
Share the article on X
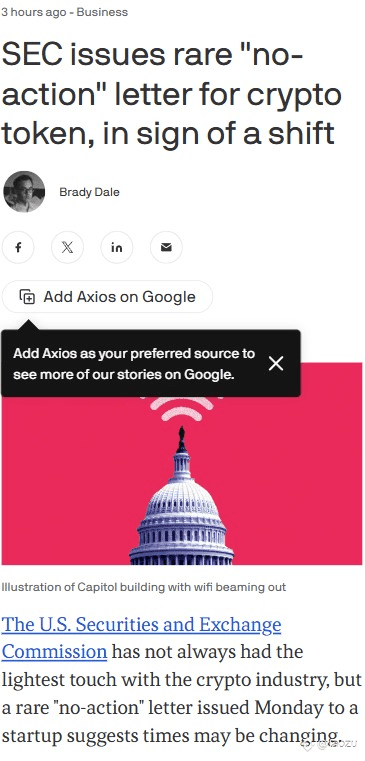[x=67, y=248]
